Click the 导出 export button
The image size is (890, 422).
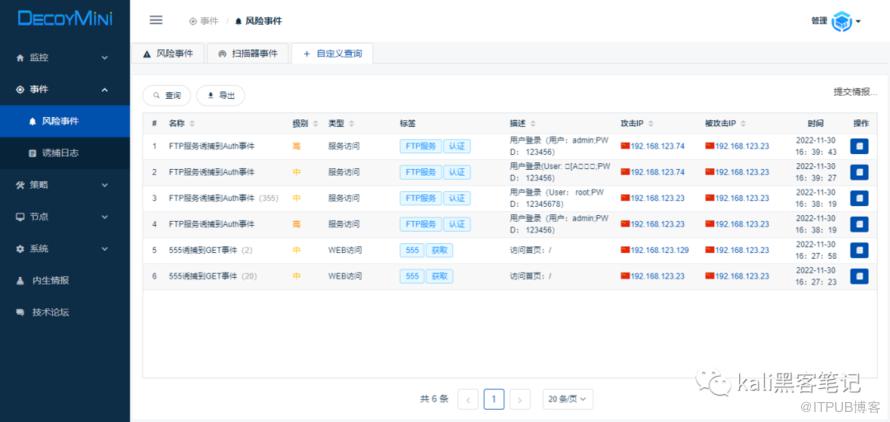pyautogui.click(x=220, y=95)
